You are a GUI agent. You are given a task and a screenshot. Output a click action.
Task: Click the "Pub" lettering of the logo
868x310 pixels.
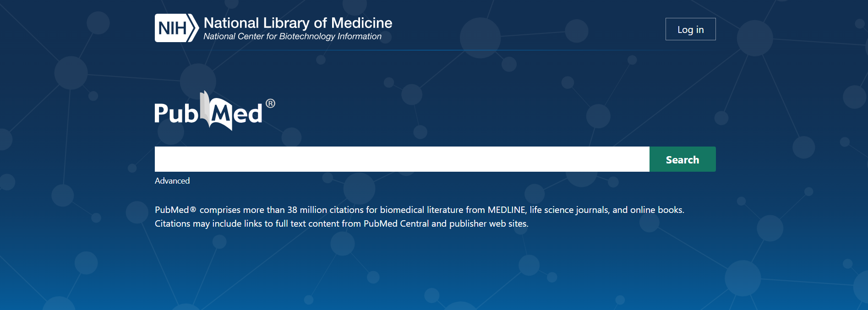point(175,114)
